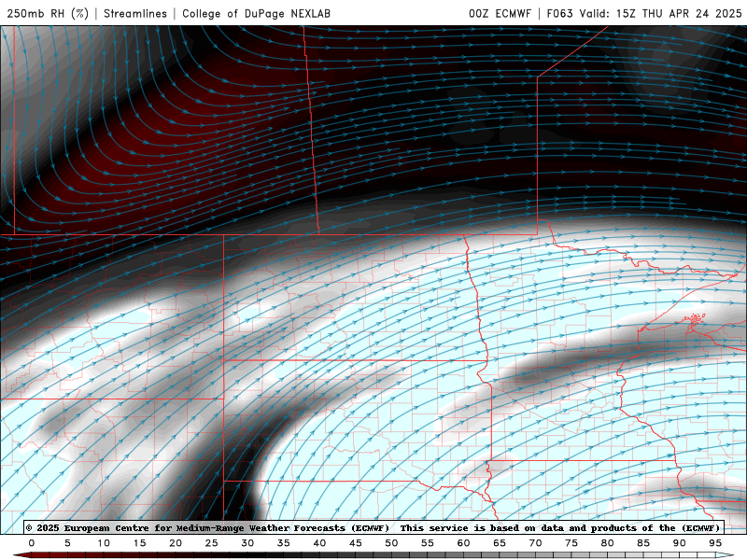
Task: Click the "25" color scale label
Action: 212,543
